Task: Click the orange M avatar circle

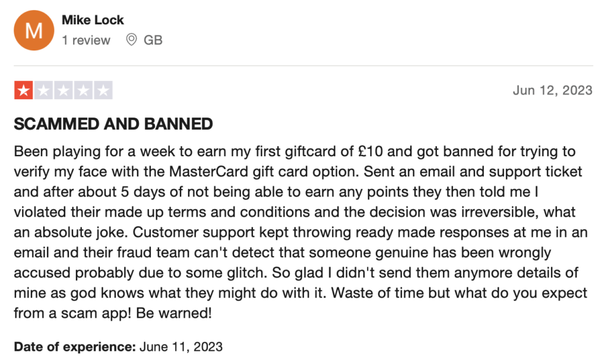Action: (x=34, y=30)
